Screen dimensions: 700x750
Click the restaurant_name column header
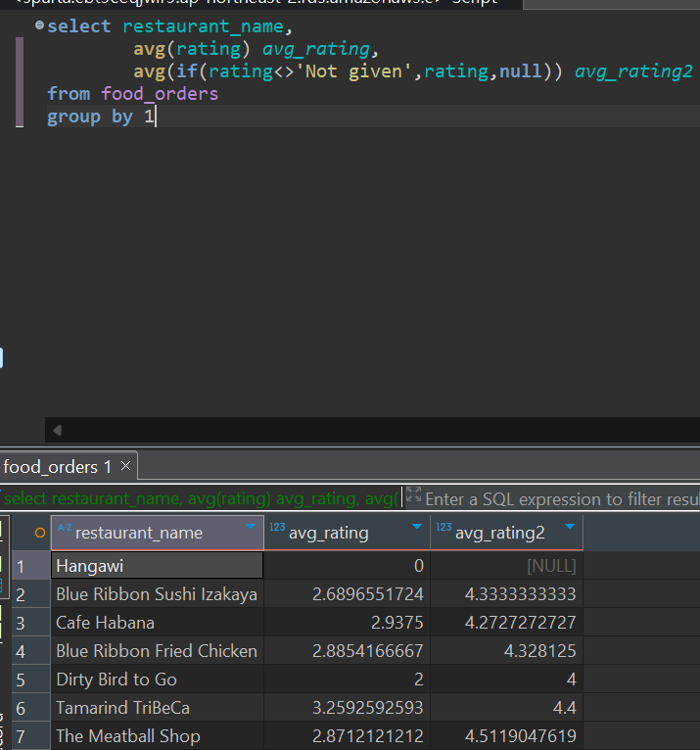click(x=158, y=533)
